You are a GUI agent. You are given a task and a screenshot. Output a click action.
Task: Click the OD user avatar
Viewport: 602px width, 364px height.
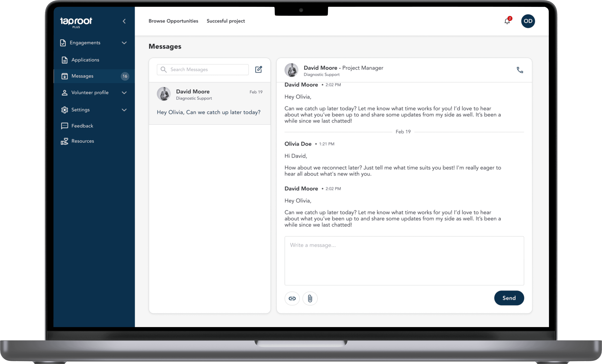(528, 21)
